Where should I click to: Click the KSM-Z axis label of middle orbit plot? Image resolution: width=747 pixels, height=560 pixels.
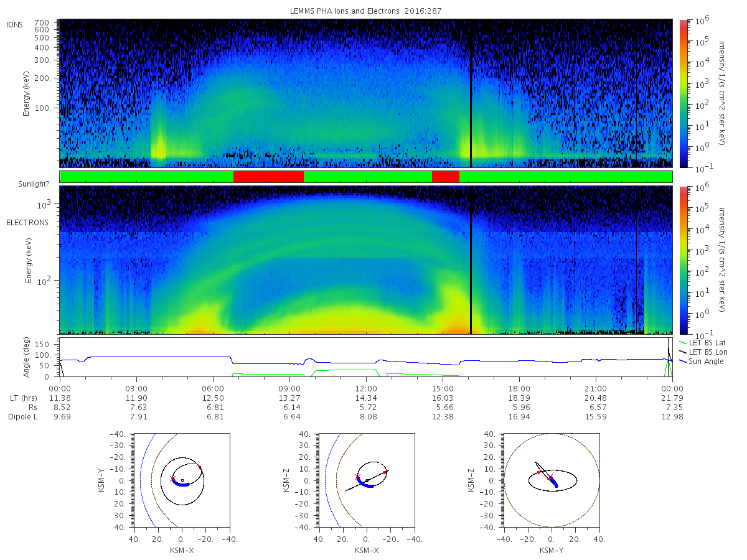point(287,480)
